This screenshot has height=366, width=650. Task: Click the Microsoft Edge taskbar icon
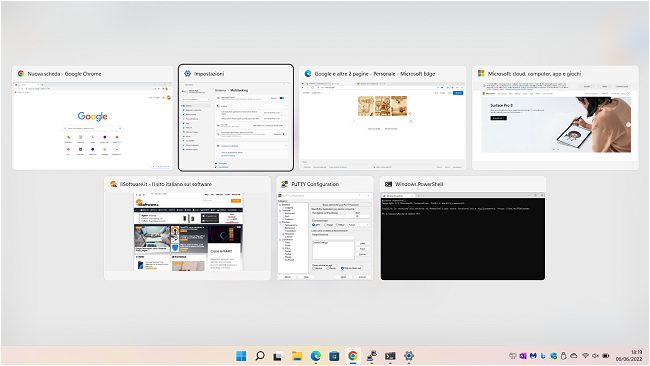315,356
